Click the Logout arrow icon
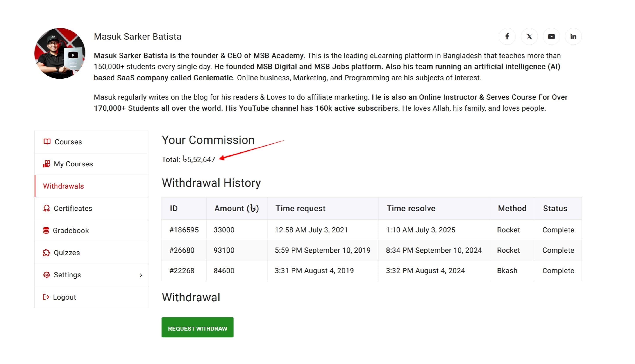 (x=46, y=297)
